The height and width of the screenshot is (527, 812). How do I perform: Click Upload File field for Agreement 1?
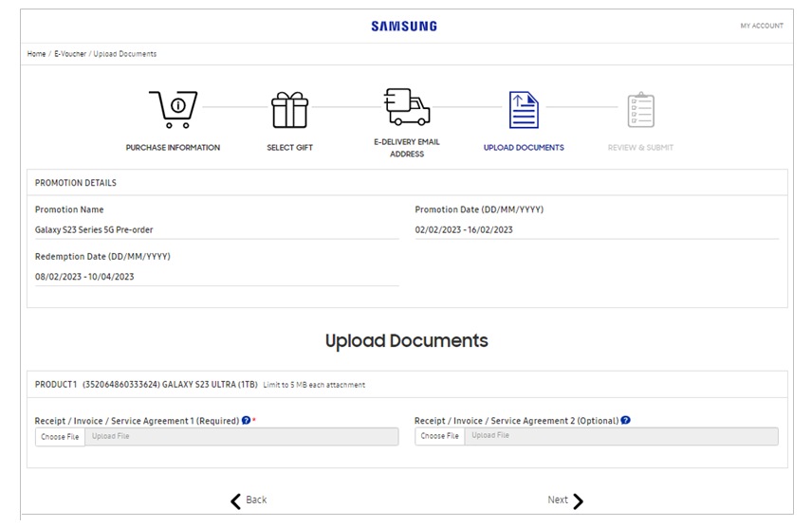242,436
